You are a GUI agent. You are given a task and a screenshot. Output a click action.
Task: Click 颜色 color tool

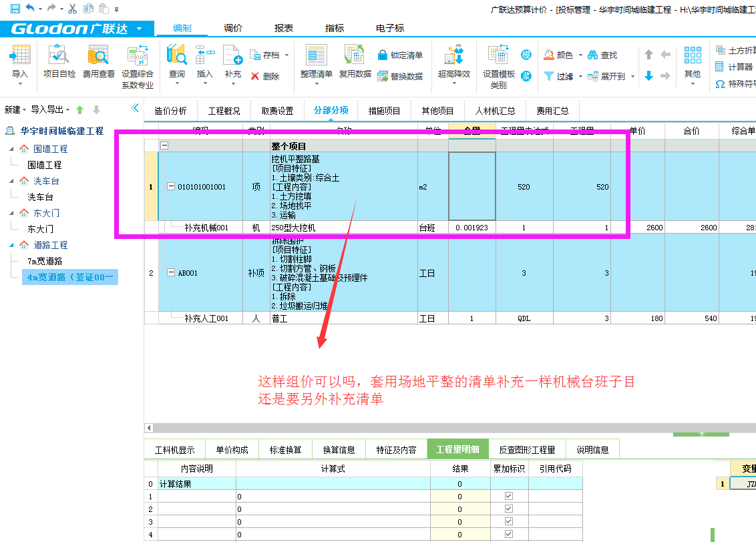point(558,55)
